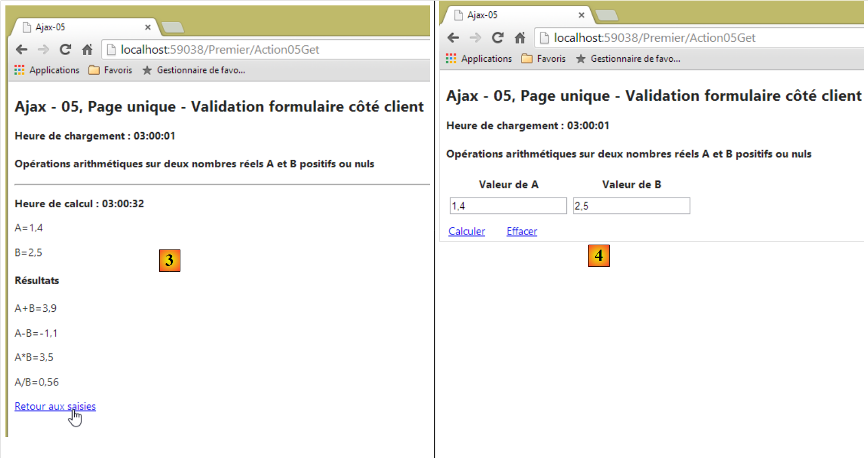Focus the Valeur de A input field
This screenshot has height=458, width=868.
coord(508,206)
